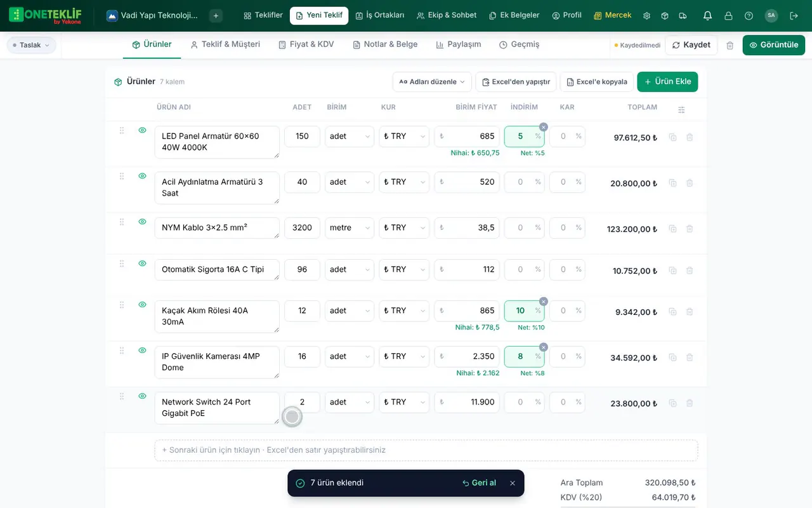
Task: Add new workspace with plus icon
Action: pos(216,15)
